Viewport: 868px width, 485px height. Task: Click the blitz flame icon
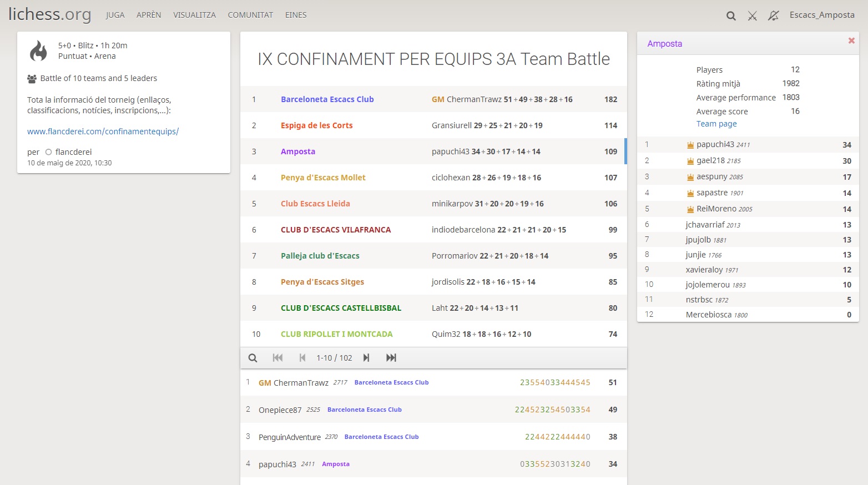38,50
